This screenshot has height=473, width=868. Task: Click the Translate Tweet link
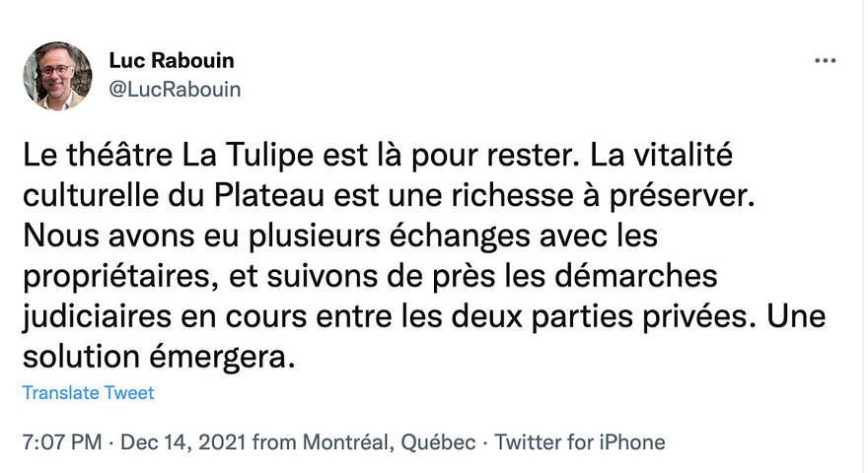[x=89, y=392]
